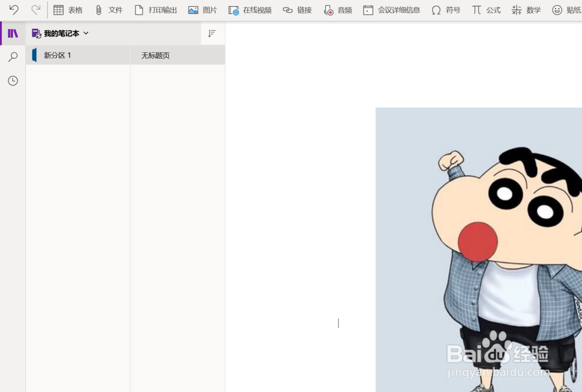Attach a file with 文件
The image size is (582, 392).
coord(109,10)
